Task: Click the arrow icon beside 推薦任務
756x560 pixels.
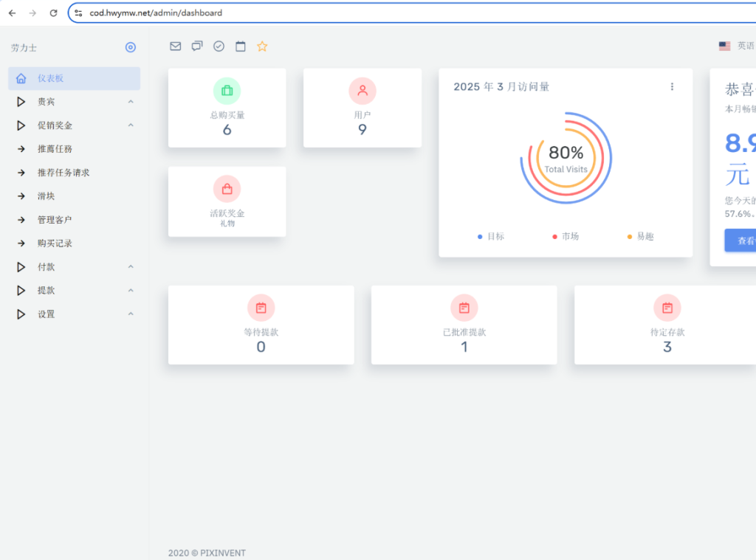Action: pyautogui.click(x=21, y=149)
